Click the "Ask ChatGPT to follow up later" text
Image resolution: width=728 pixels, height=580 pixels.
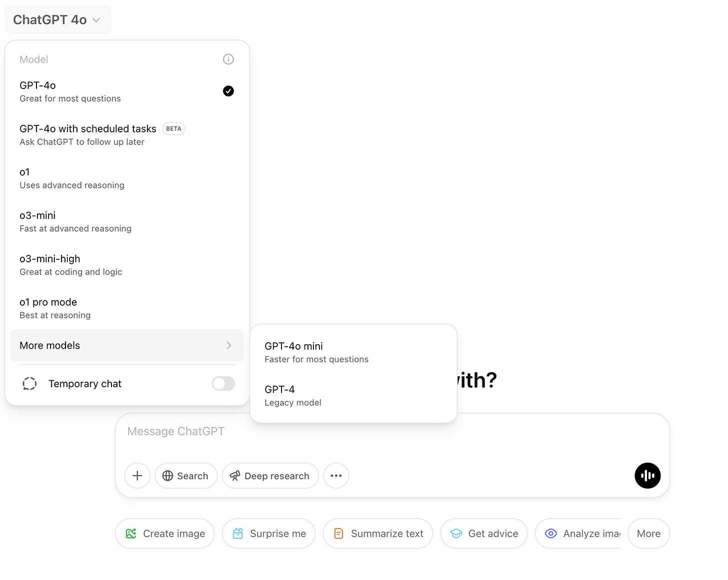tap(82, 142)
